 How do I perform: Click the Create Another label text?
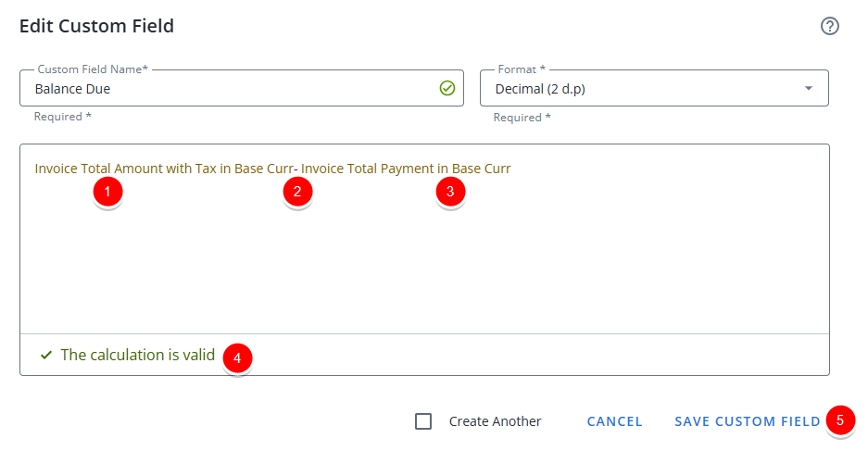coord(495,421)
